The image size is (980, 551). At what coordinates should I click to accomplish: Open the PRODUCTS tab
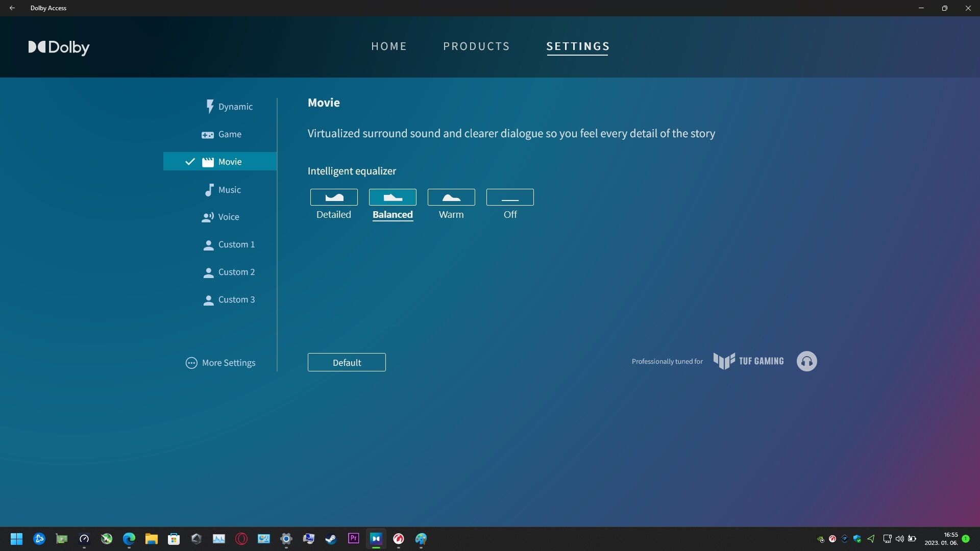pos(476,46)
